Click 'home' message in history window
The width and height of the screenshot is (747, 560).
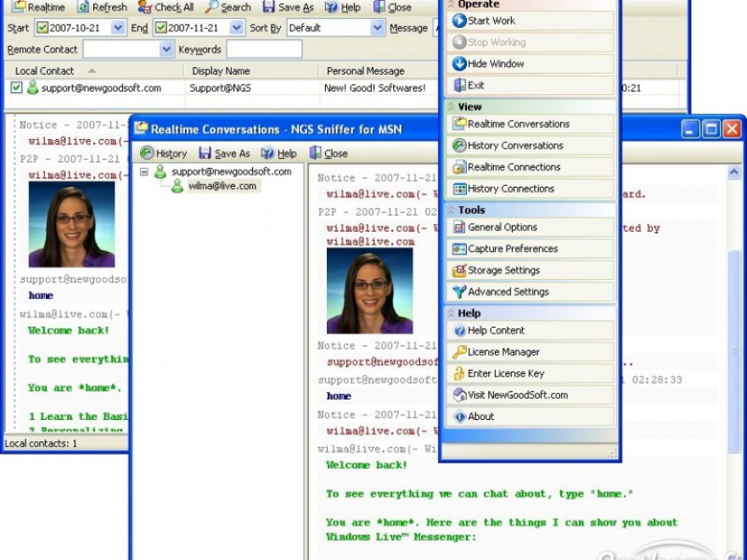(41, 295)
